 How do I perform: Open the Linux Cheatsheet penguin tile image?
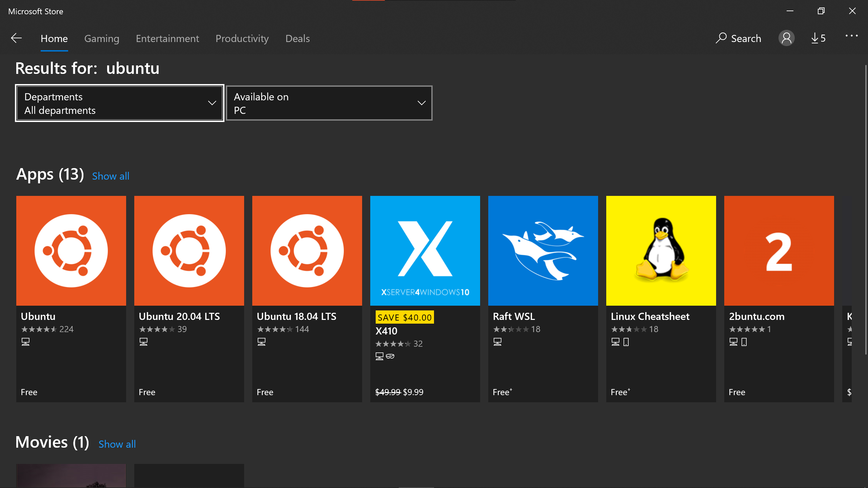pos(661,251)
